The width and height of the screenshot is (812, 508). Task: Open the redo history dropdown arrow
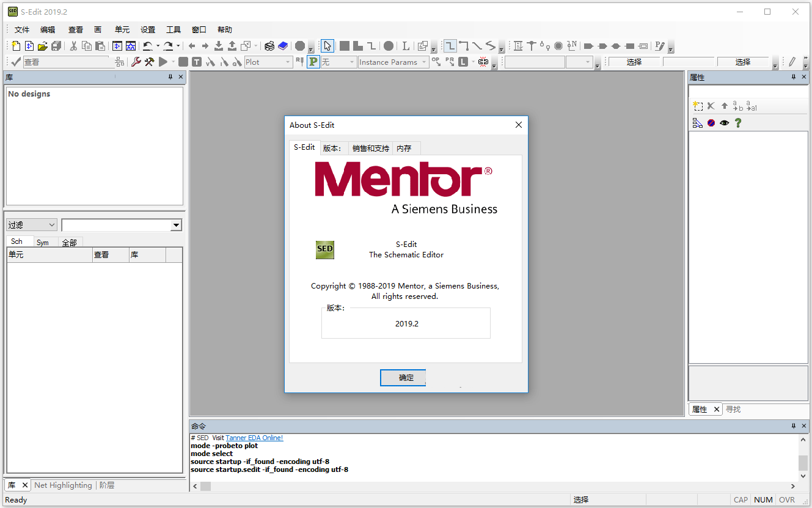[x=178, y=46]
